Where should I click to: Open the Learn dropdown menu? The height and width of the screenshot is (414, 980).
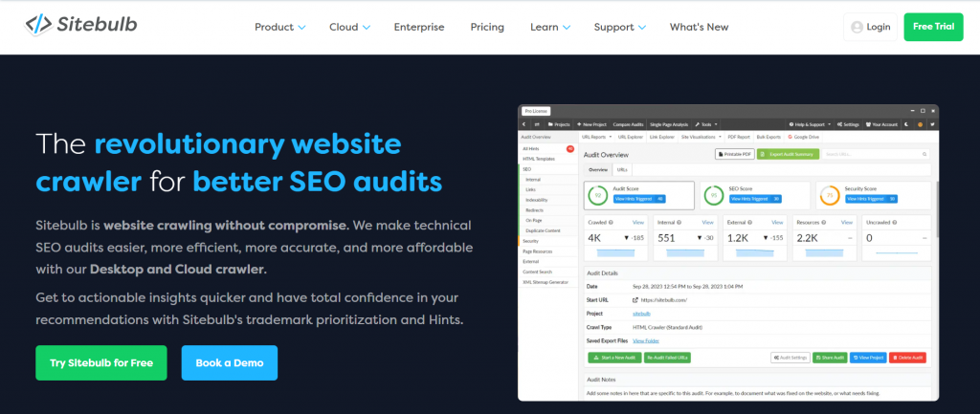pyautogui.click(x=550, y=27)
